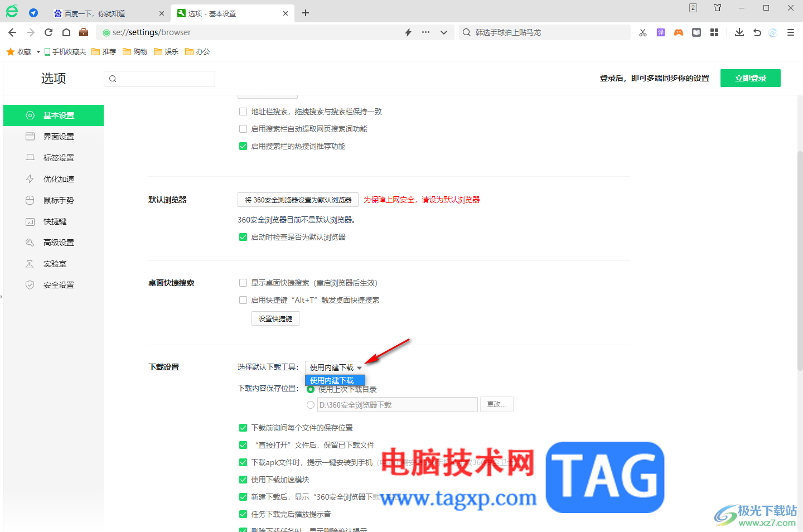Toggle the "直接打开"文件后保留已下载文件 checkbox
This screenshot has height=532, width=803.
tap(243, 445)
